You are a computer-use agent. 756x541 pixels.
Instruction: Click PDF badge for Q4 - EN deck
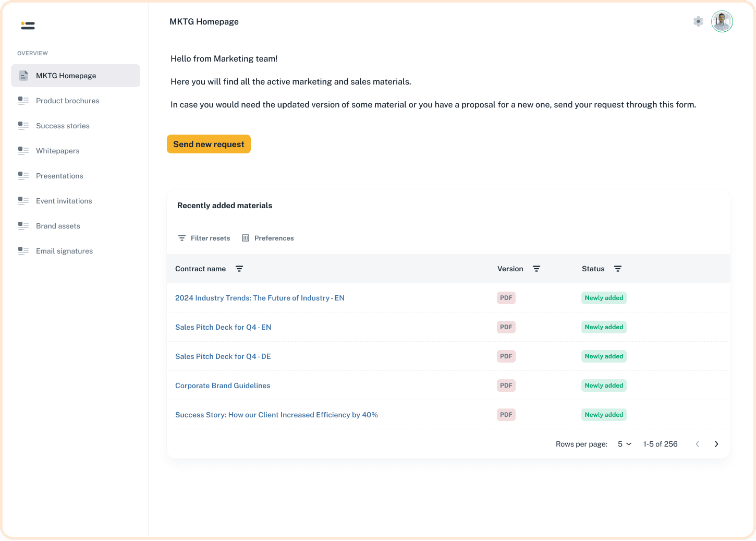point(506,327)
